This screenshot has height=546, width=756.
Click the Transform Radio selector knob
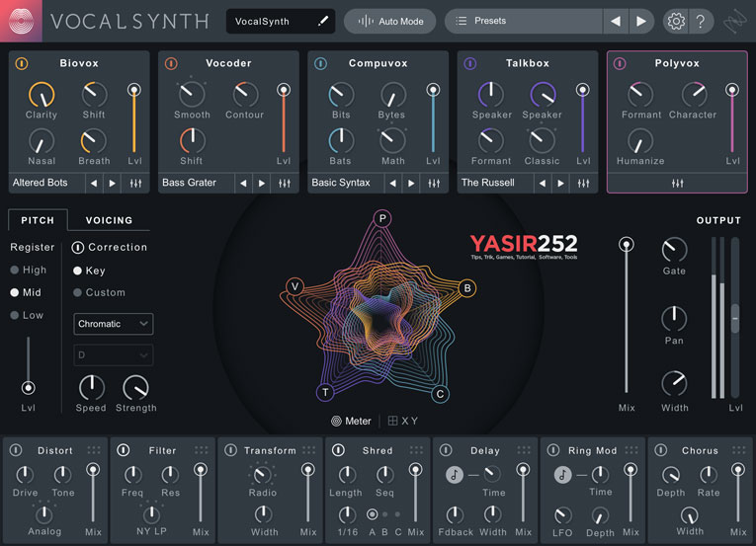tap(262, 475)
